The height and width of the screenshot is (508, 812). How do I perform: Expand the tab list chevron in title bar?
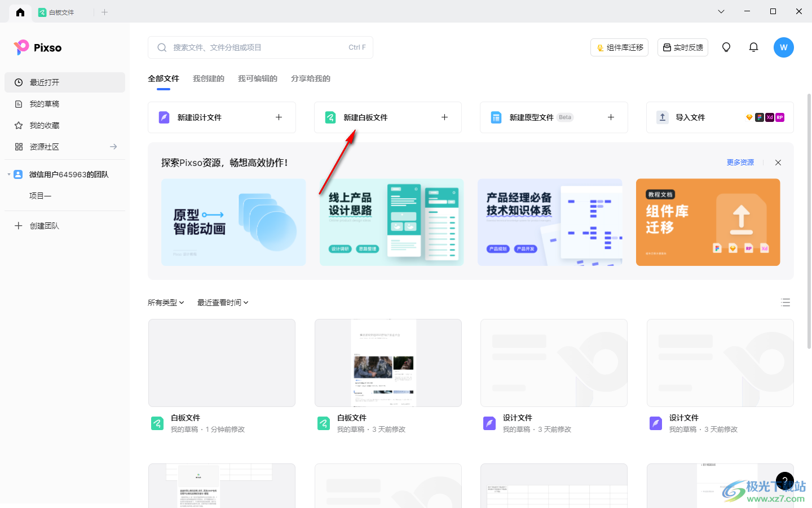click(x=721, y=11)
